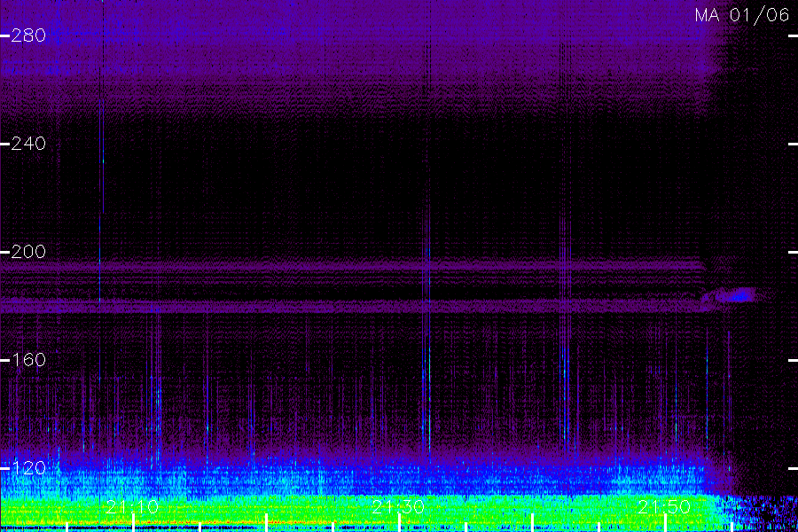Click the 21:30 time label
The width and height of the screenshot is (798, 532).
(x=398, y=507)
